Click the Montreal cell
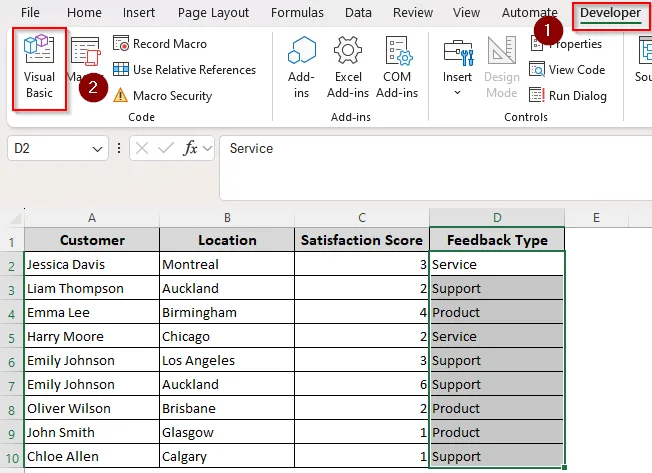 (227, 264)
